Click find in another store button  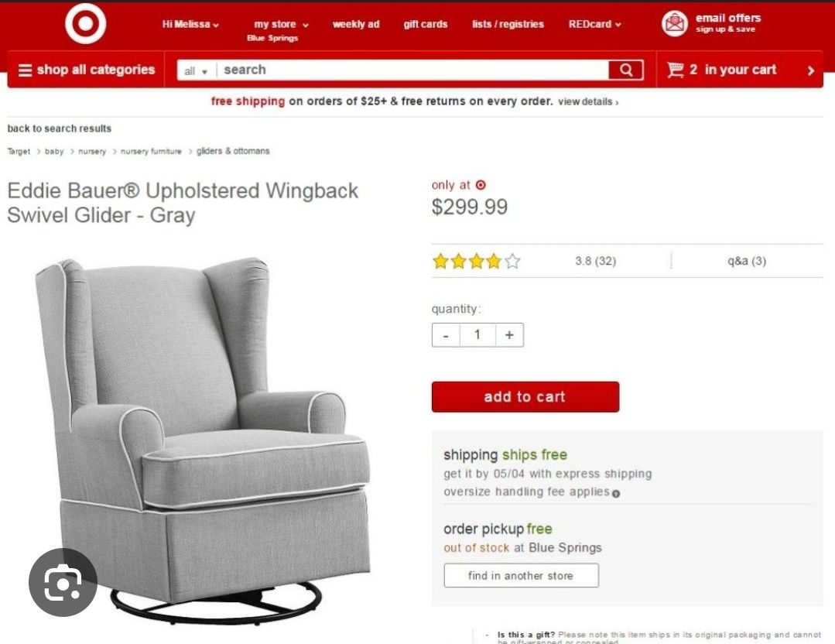(521, 575)
